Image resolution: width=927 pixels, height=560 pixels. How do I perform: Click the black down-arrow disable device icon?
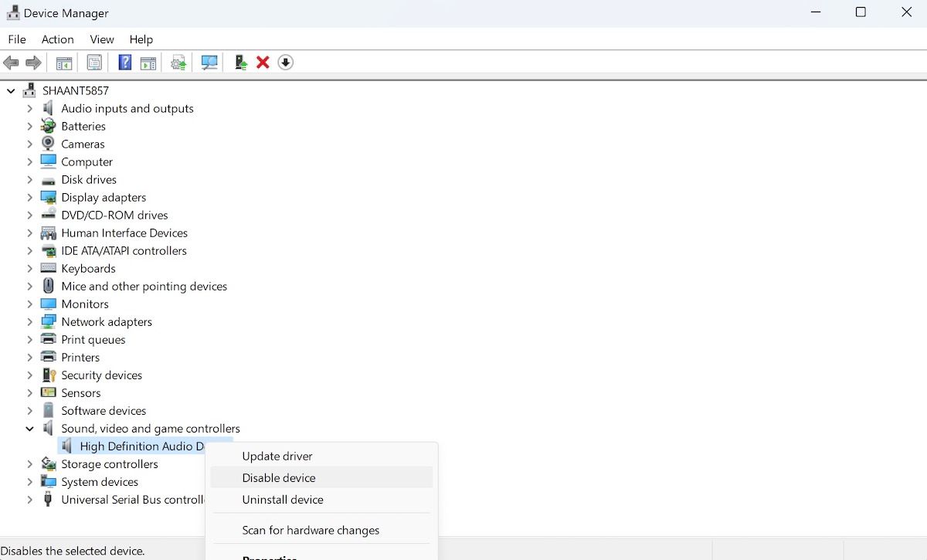[x=286, y=63]
